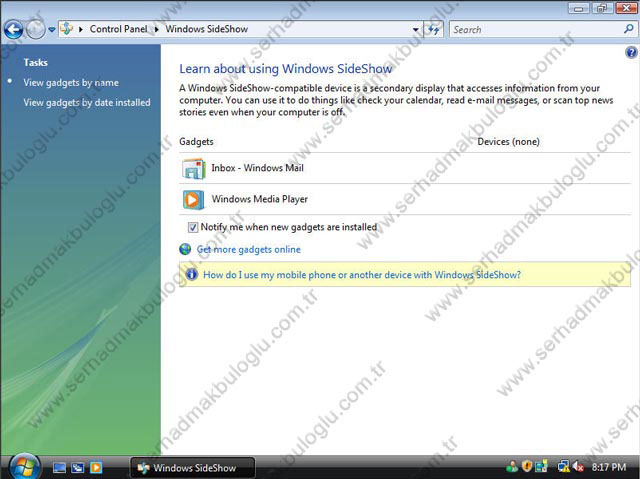640x479 pixels.
Task: Open Get more gadgets online link
Action: [x=249, y=249]
